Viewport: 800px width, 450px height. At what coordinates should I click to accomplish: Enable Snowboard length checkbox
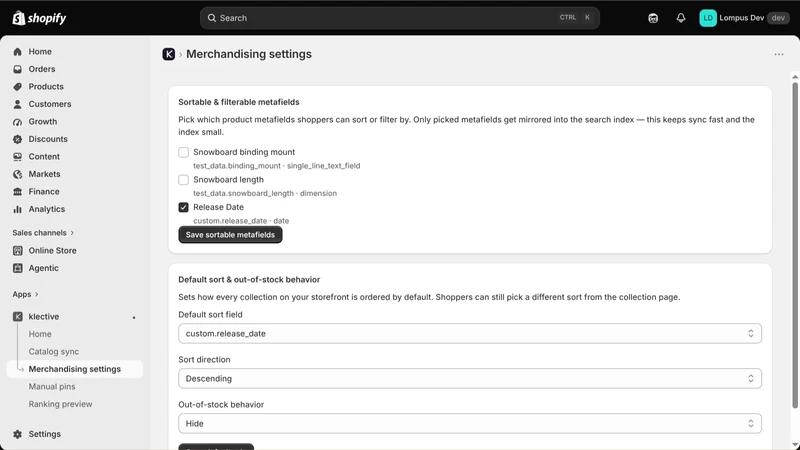pos(183,180)
